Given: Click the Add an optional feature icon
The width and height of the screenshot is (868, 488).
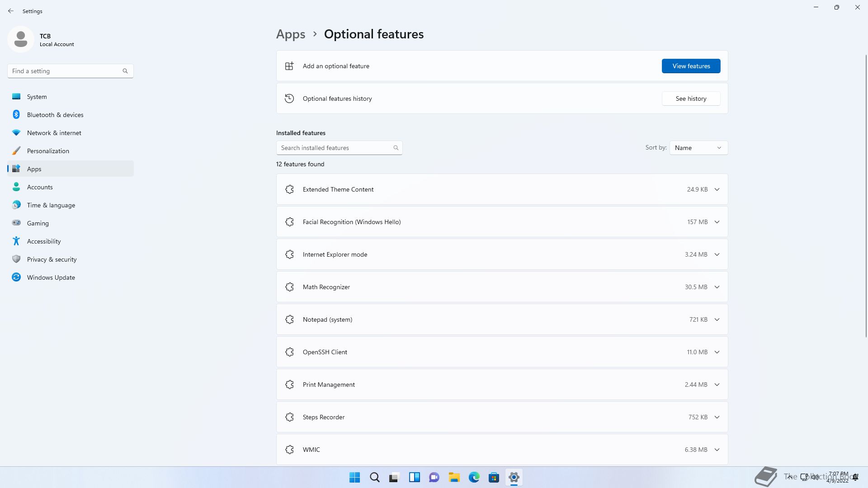Looking at the screenshot, I should click(289, 66).
